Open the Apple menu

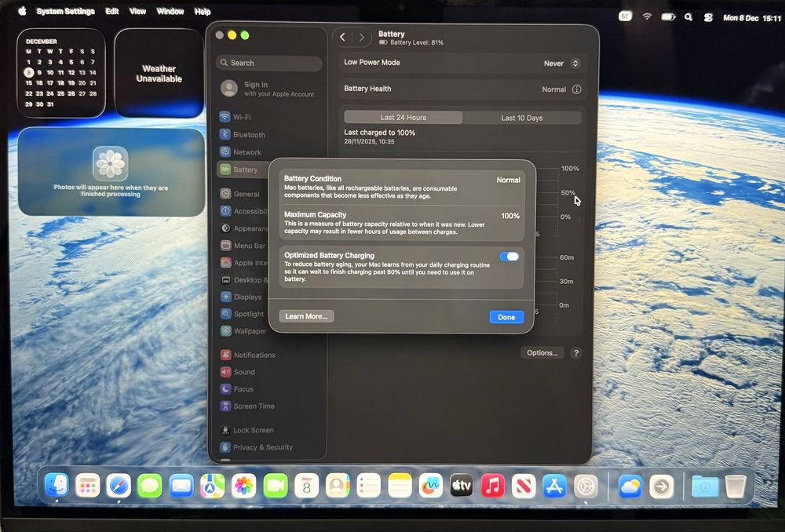(x=22, y=11)
